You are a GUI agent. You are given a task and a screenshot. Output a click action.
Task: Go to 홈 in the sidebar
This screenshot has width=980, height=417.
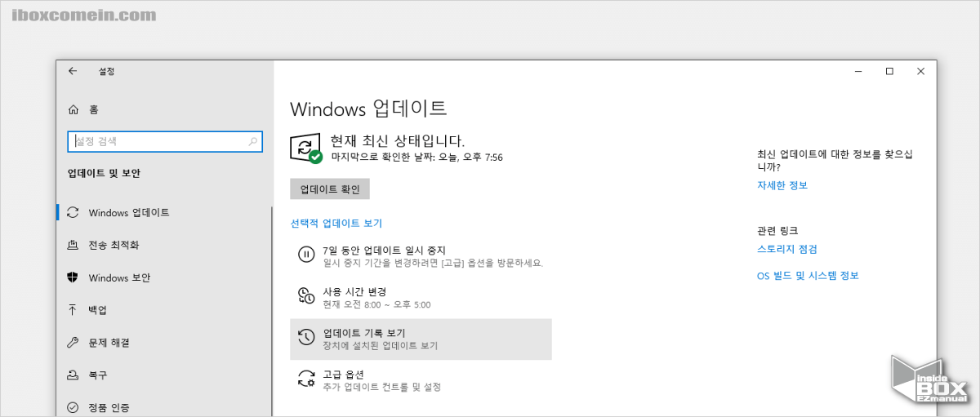[163, 109]
